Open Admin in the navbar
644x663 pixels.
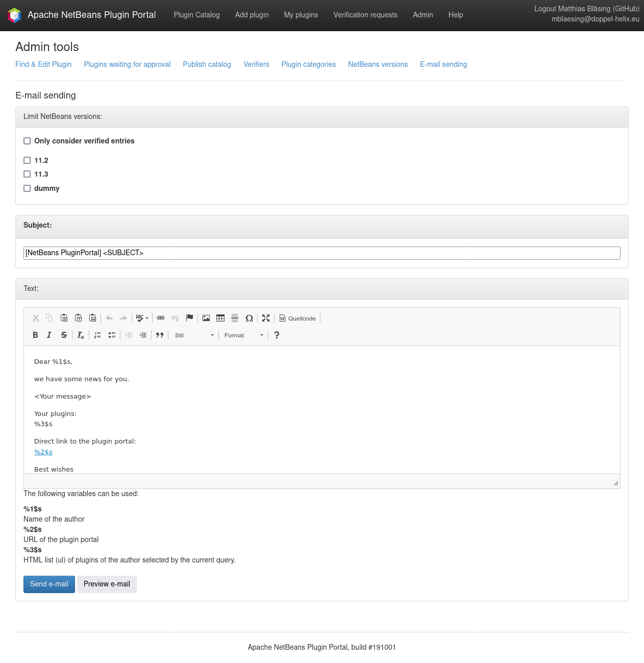pyautogui.click(x=423, y=15)
